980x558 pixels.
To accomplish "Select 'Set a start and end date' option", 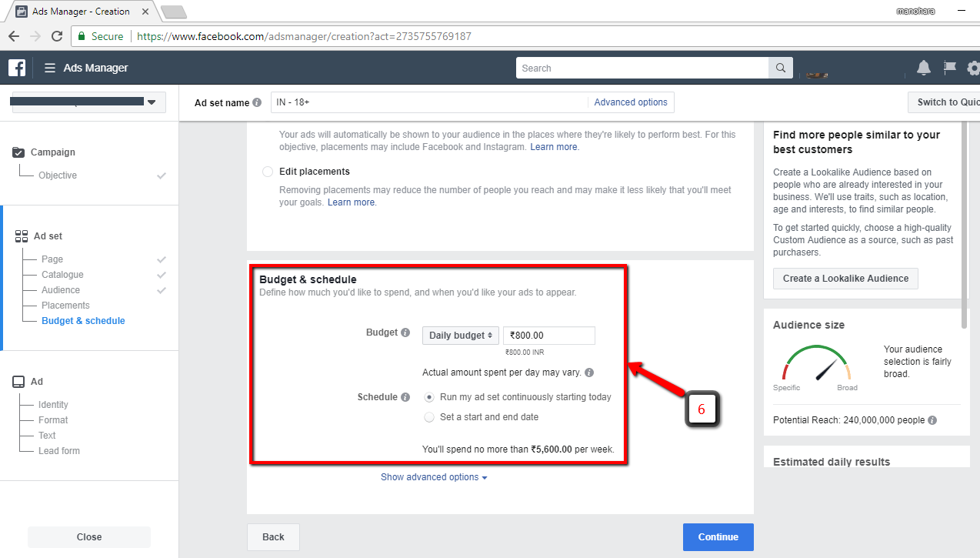I will (x=429, y=417).
